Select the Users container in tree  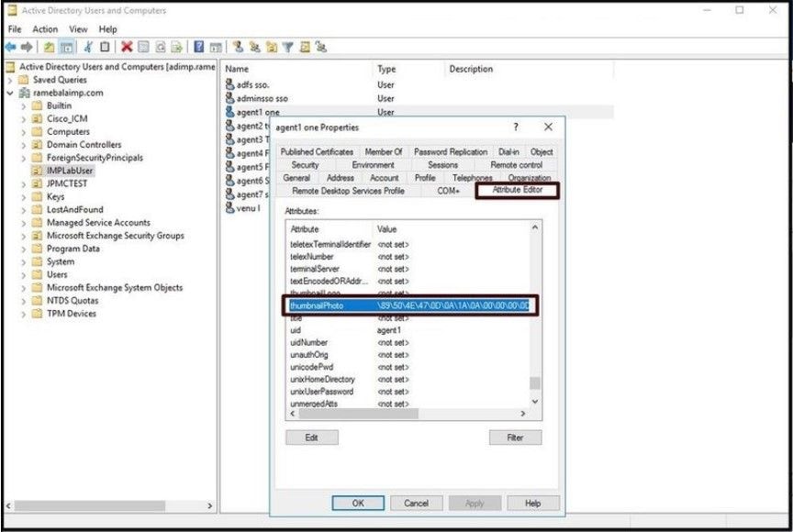click(57, 275)
